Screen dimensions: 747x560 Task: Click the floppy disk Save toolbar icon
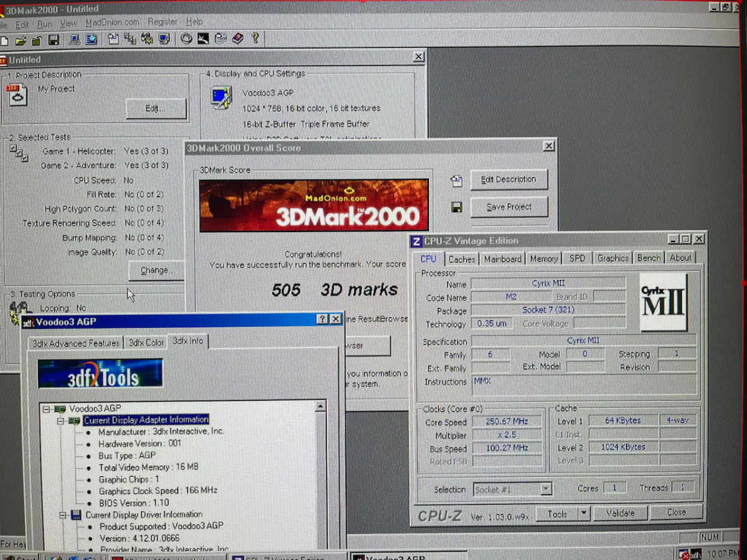54,40
